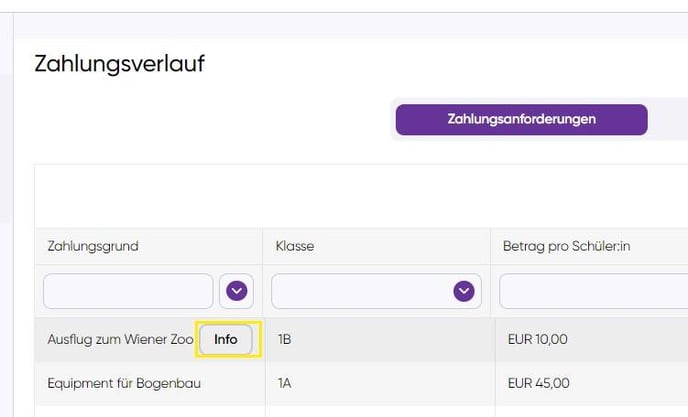Focus the Zahlungsgrund filter text field
The width and height of the screenshot is (688, 417).
[128, 291]
